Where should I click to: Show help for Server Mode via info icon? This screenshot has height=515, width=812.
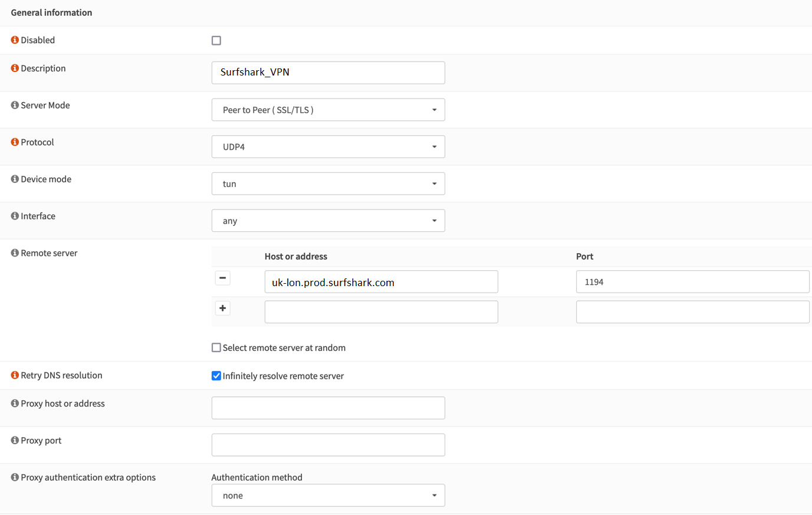[15, 105]
